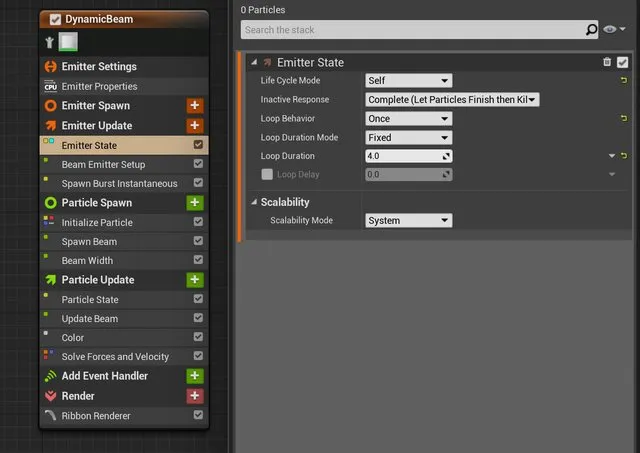The image size is (640, 453).
Task: Collapse the Scalability section
Action: (x=254, y=202)
